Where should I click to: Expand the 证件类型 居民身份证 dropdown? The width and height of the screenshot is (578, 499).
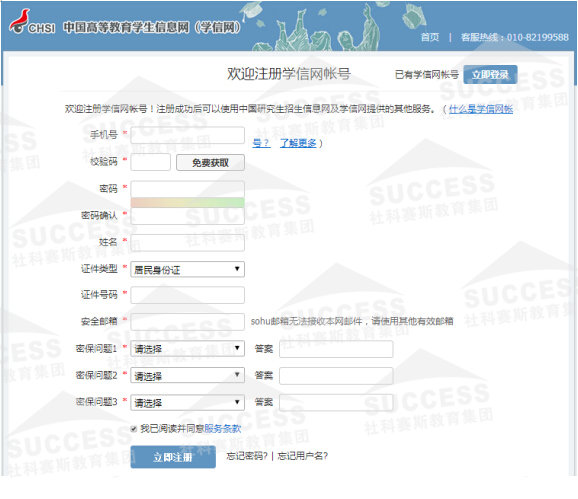(187, 270)
